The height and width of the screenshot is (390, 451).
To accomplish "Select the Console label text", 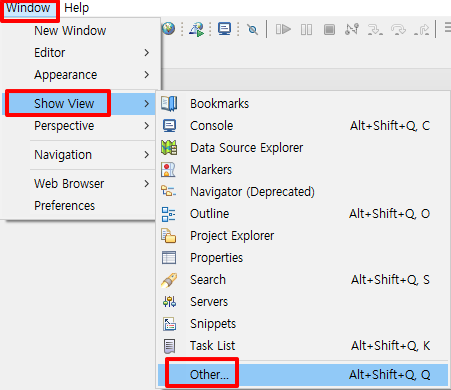I will [211, 126].
